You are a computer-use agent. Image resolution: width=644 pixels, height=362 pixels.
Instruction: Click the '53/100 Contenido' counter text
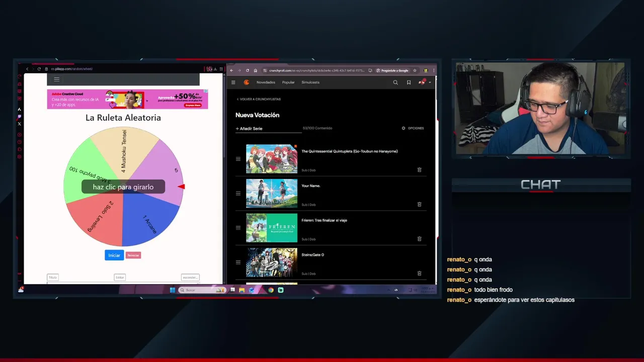[317, 128]
